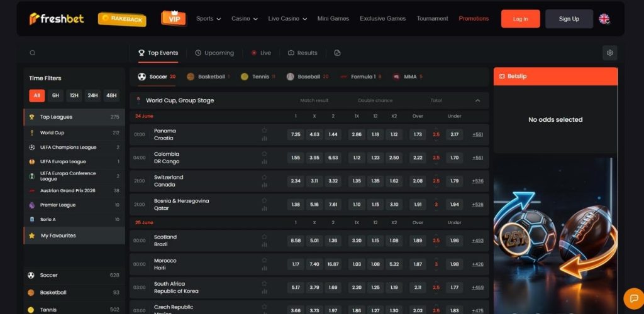Viewport: 644px width, 314px height.
Task: Pick odds 1.36 for Brazil win
Action: click(333, 241)
